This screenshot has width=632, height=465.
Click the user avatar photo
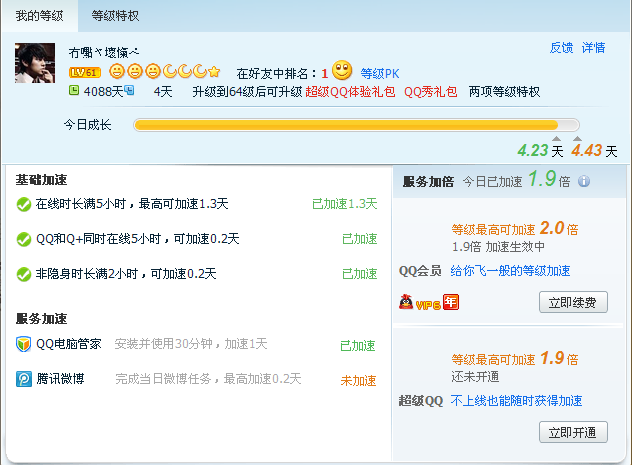(x=35, y=63)
